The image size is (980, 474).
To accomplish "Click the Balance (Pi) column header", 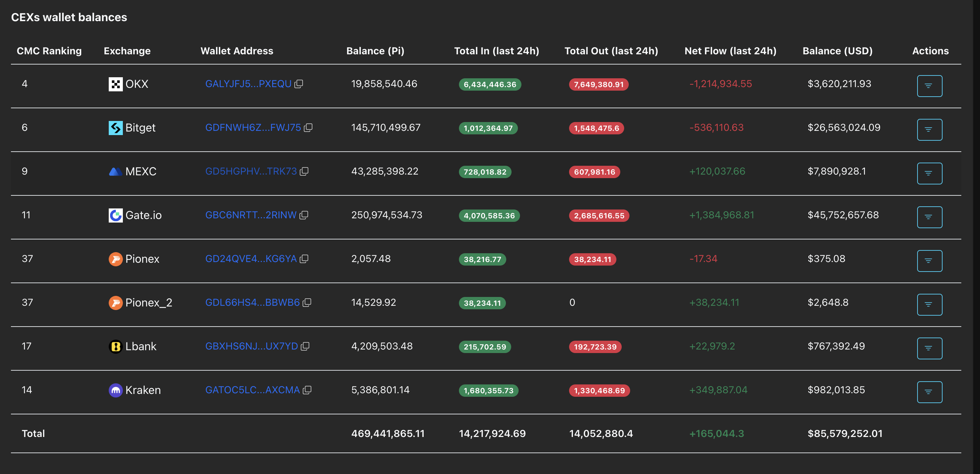I will [375, 50].
